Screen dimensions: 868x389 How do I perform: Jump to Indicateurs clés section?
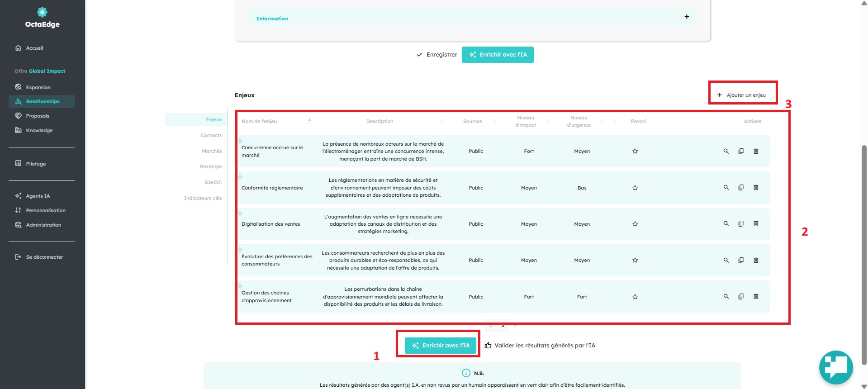point(203,198)
